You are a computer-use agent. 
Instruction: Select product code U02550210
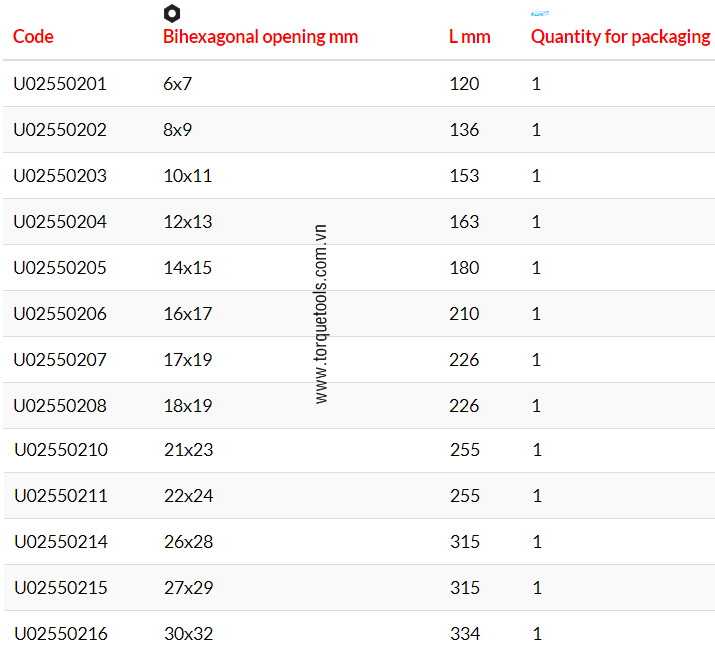point(61,450)
